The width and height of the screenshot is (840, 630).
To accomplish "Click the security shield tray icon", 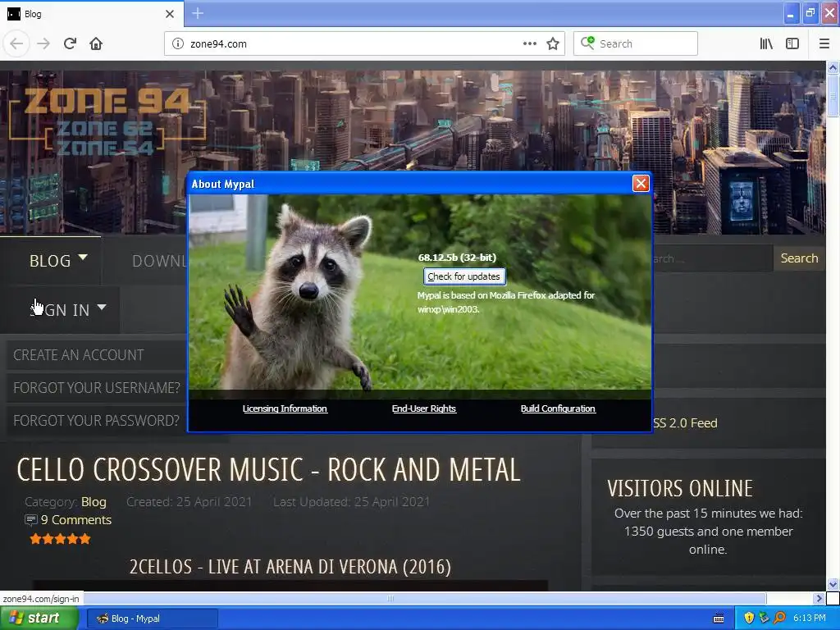I will 749,619.
